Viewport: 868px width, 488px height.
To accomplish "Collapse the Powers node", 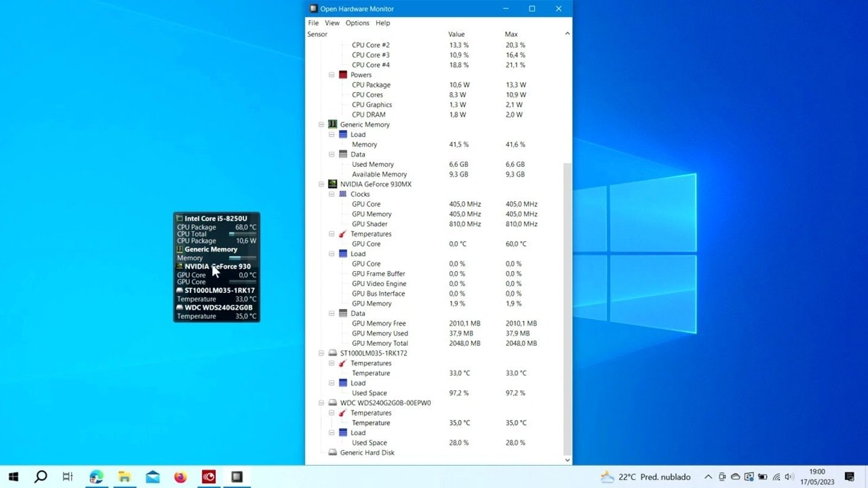I will [332, 75].
